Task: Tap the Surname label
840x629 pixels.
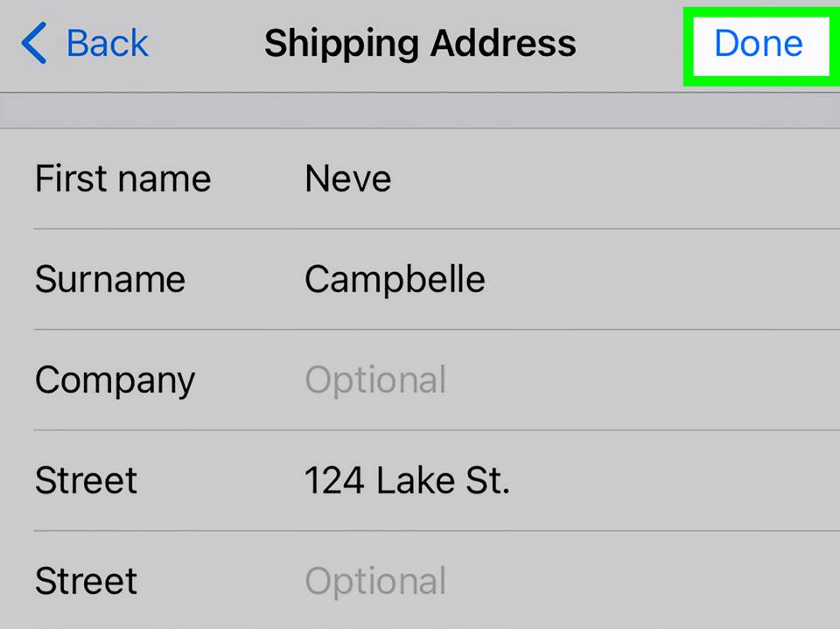Action: pyautogui.click(x=110, y=280)
